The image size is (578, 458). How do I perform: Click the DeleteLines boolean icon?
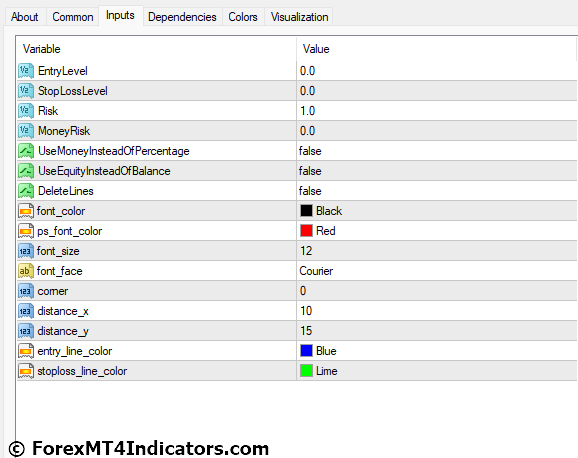pos(26,191)
